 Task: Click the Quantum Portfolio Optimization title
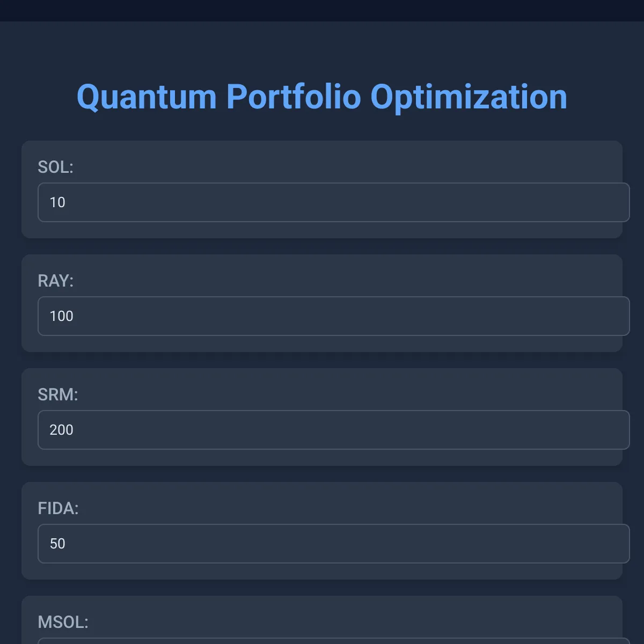click(322, 97)
